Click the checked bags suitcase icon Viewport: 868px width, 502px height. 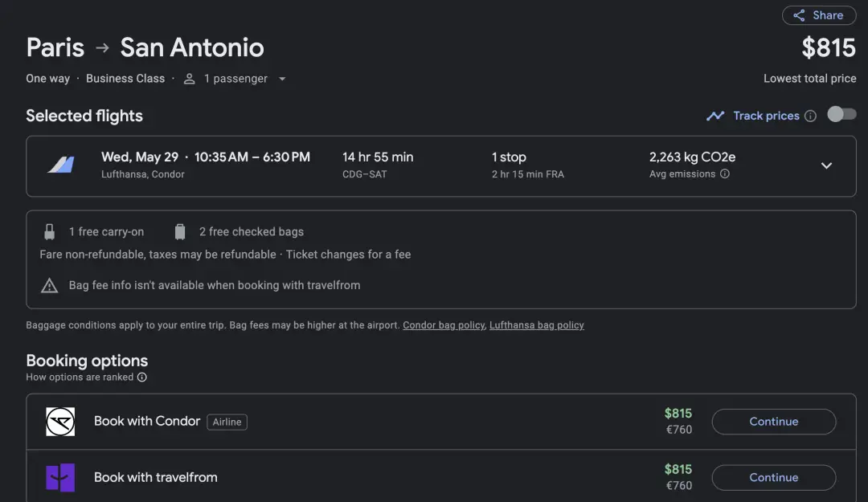(x=180, y=232)
